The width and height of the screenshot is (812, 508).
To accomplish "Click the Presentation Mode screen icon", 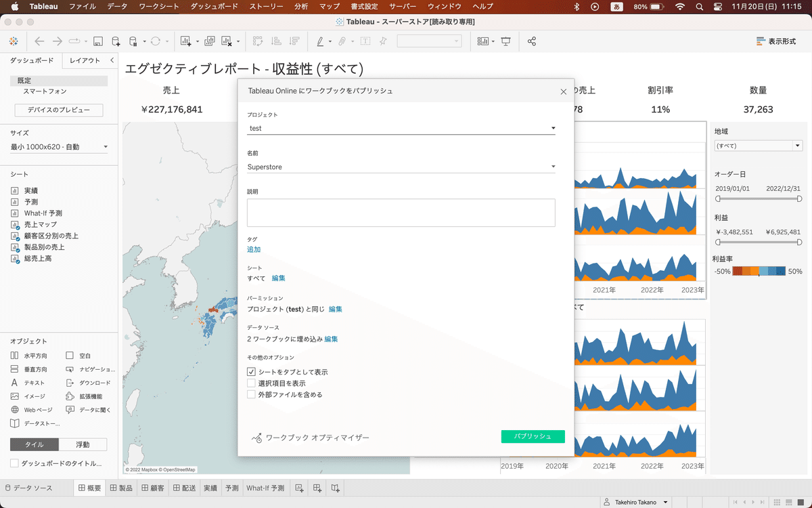I will pos(505,41).
